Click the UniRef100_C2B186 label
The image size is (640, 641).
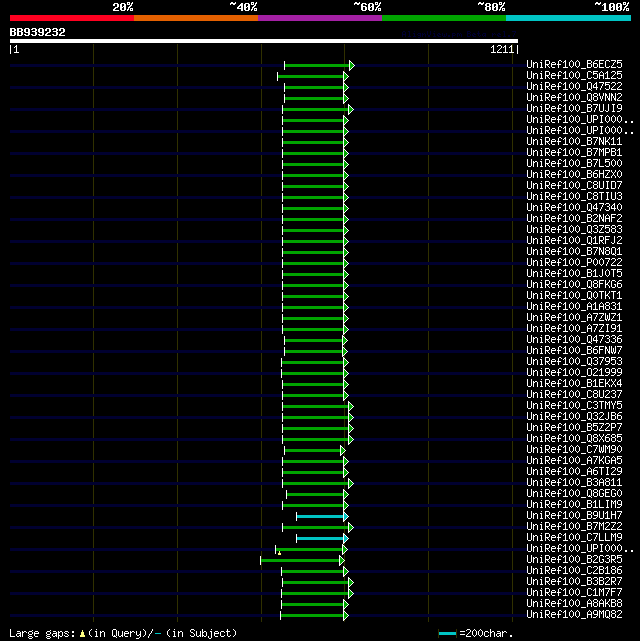tap(574, 571)
